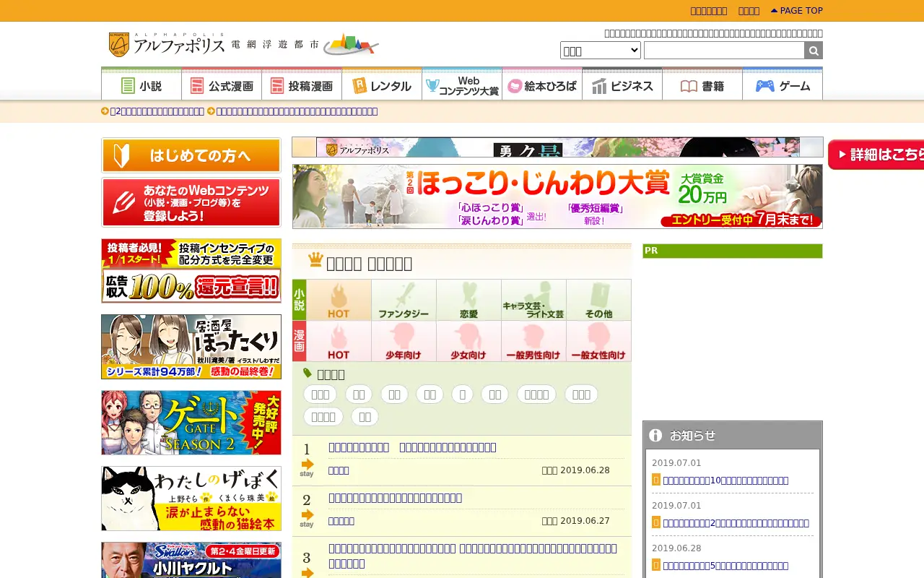Open the ほっこり・じんわり大賞 banner
Screen dimensions: 924x578
point(557,197)
